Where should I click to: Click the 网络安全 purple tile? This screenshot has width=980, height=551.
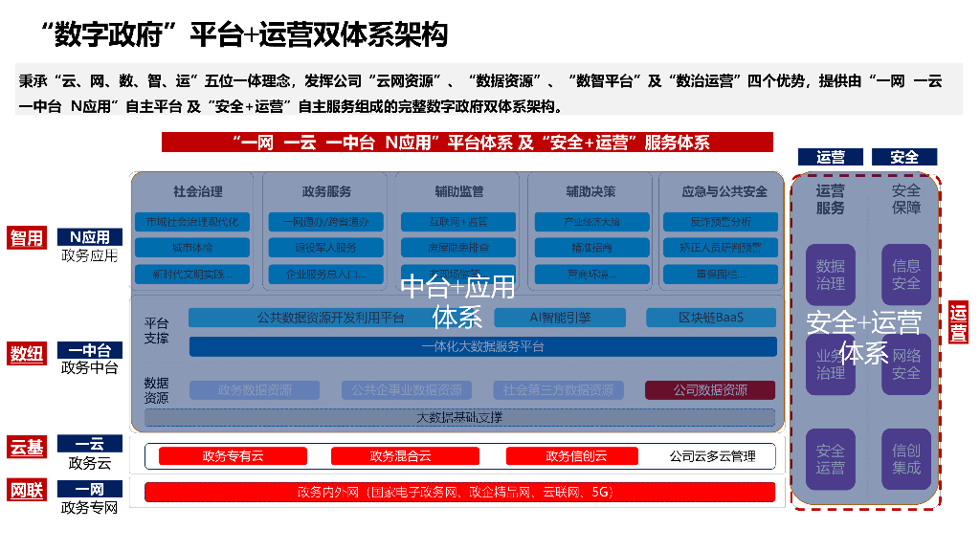(905, 364)
